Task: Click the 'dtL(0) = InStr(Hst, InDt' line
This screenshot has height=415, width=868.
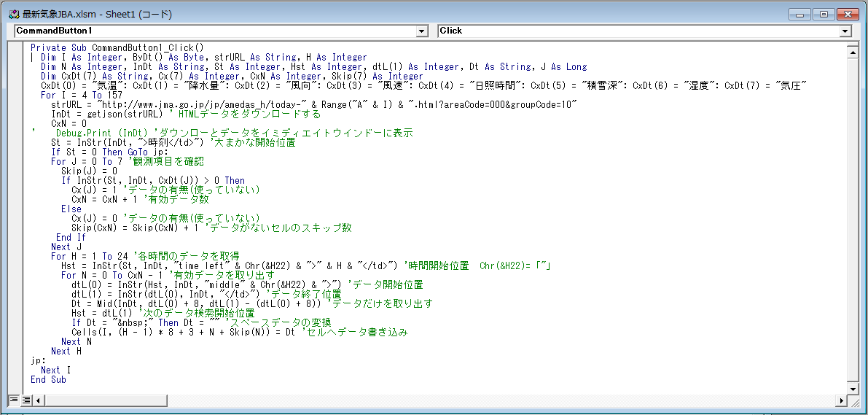Action: tap(248, 284)
